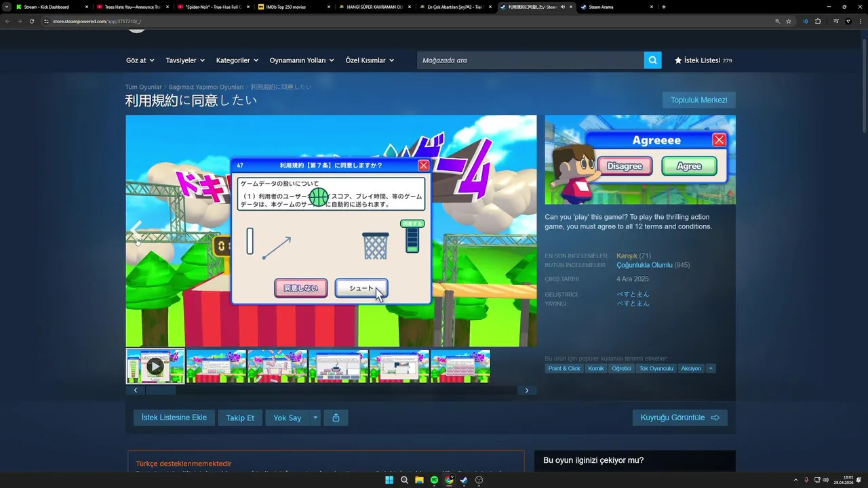Click İstek Listesine Ekle button
The height and width of the screenshot is (488, 868).
[174, 418]
